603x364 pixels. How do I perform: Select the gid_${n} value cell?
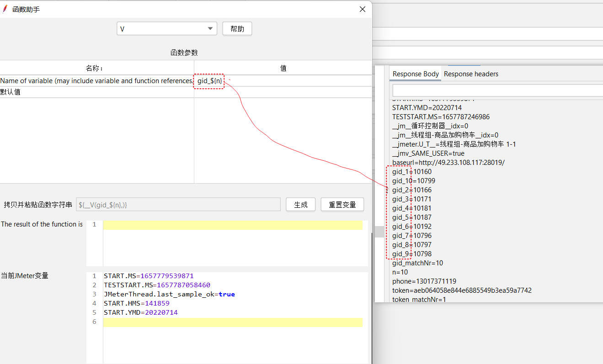point(283,81)
